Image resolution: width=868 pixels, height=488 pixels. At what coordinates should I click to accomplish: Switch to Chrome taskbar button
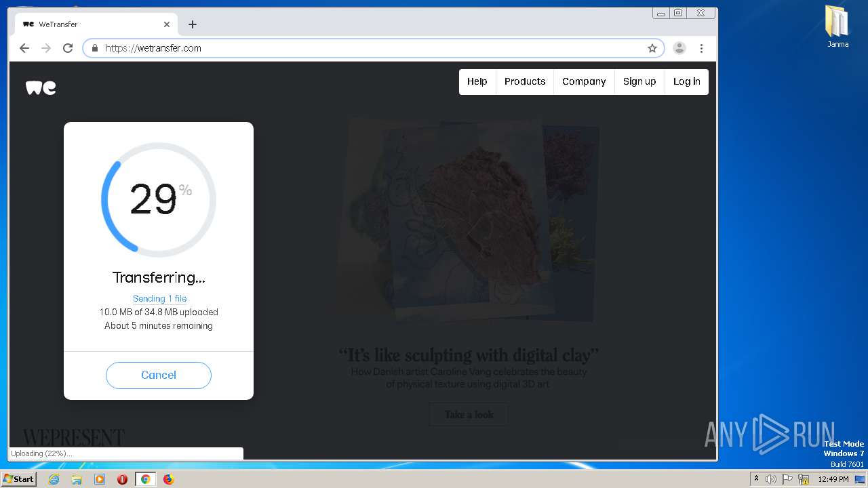pos(145,479)
